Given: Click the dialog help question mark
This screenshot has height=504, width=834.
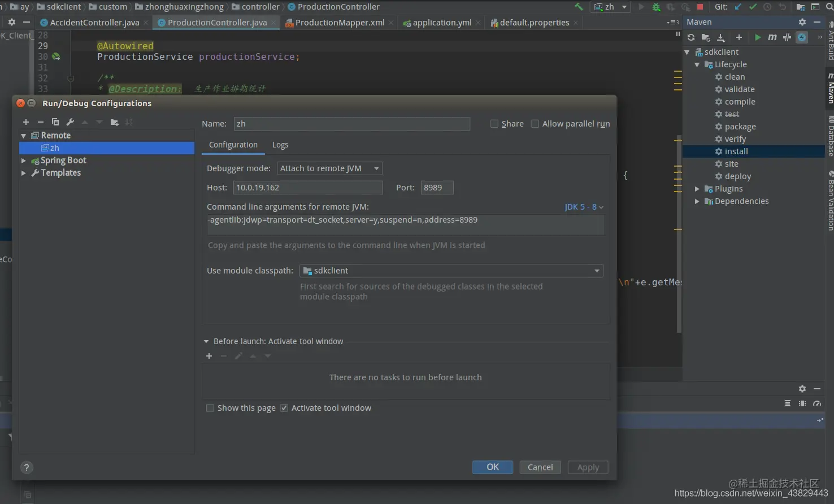Looking at the screenshot, I should point(27,467).
